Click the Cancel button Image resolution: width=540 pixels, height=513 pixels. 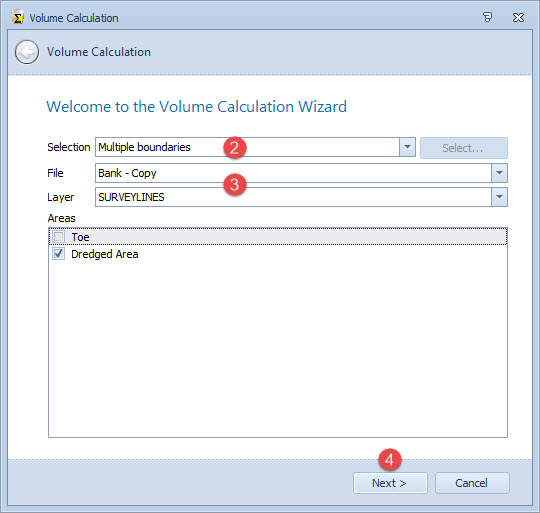pos(472,483)
